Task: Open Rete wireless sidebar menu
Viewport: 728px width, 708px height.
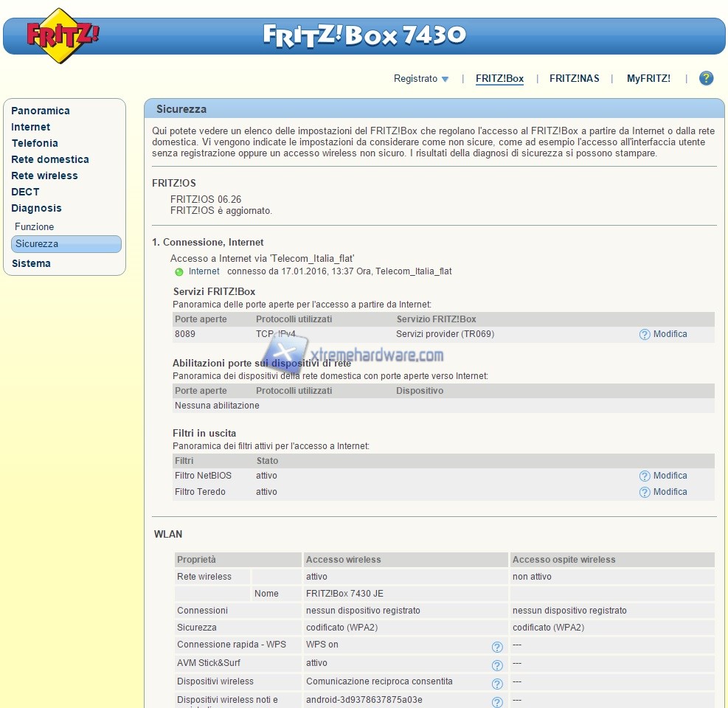Action: pyautogui.click(x=44, y=176)
